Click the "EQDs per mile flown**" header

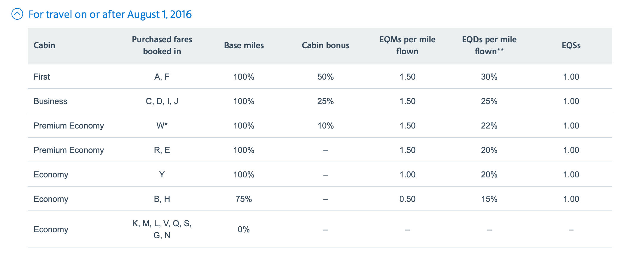click(x=489, y=45)
